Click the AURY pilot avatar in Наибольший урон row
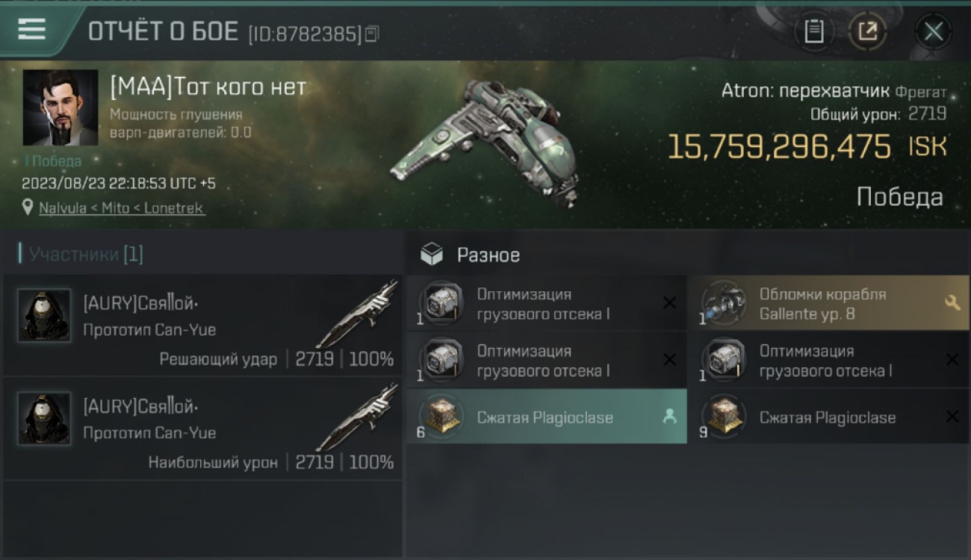The height and width of the screenshot is (560, 971). (x=44, y=419)
